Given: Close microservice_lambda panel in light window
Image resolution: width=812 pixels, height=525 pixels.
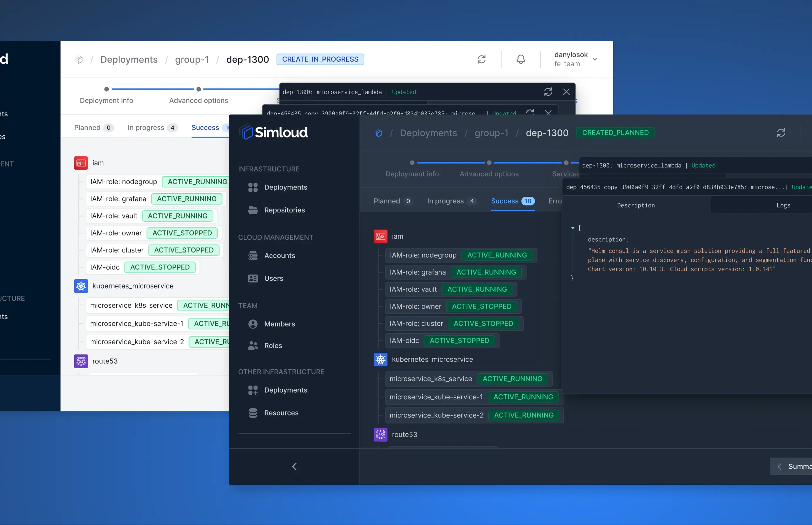Looking at the screenshot, I should pos(566,92).
